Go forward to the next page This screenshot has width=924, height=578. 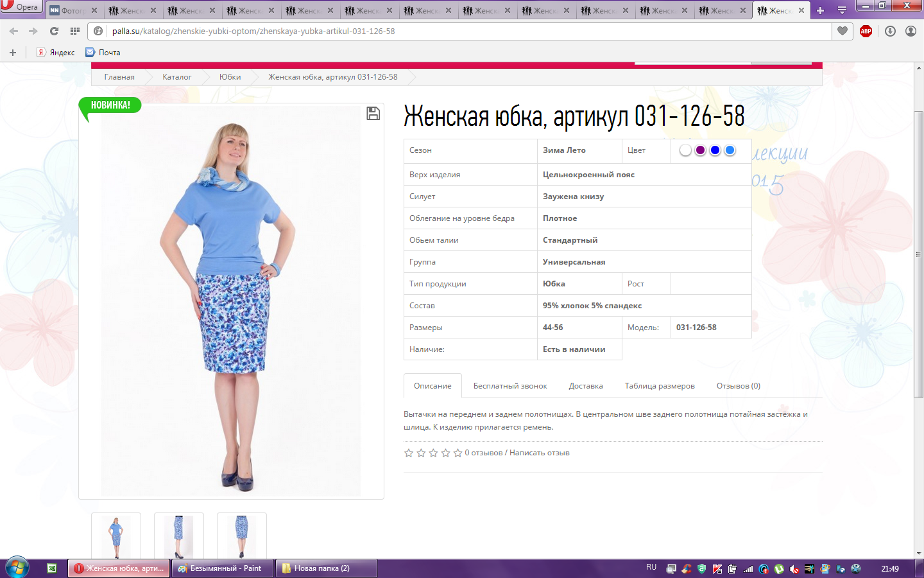[33, 31]
